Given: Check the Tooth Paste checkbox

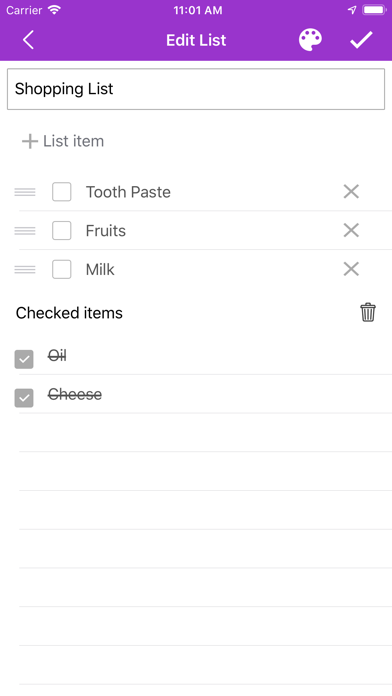Looking at the screenshot, I should point(62,192).
